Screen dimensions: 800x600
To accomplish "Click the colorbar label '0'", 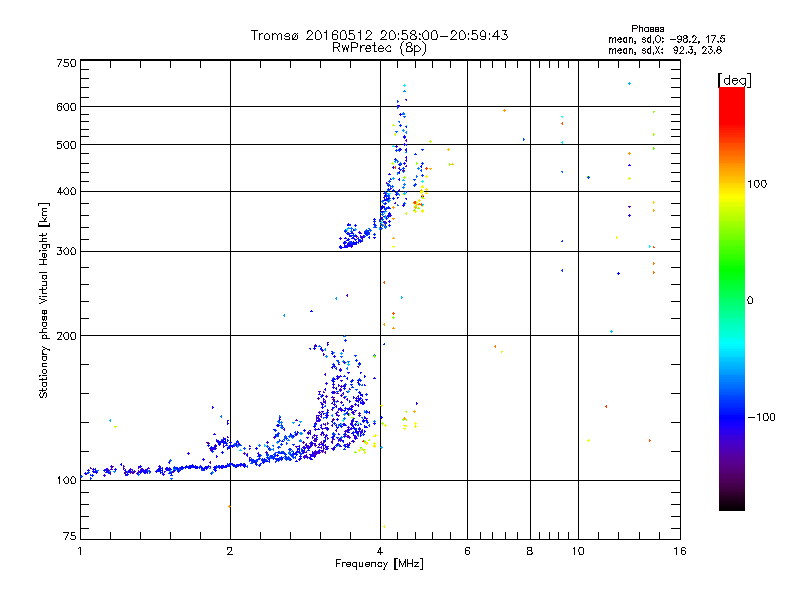I will point(749,301).
